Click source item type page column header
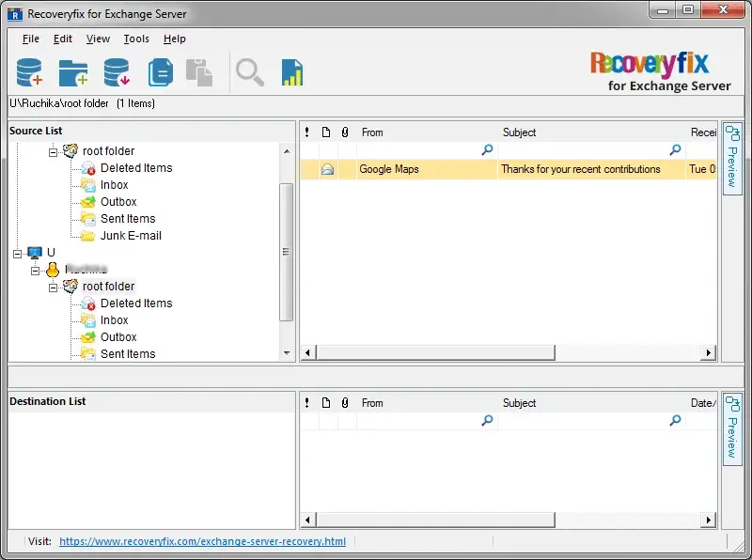Image resolution: width=752 pixels, height=560 pixels. pyautogui.click(x=326, y=132)
